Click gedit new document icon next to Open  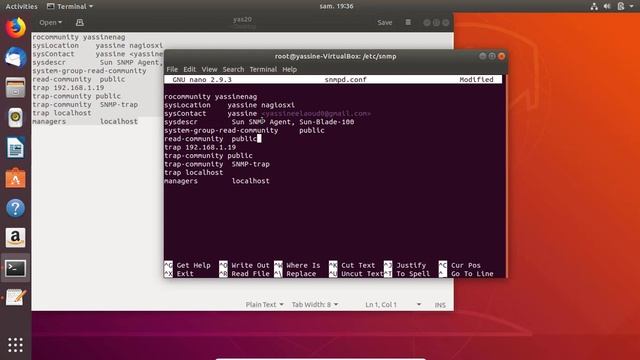point(80,23)
